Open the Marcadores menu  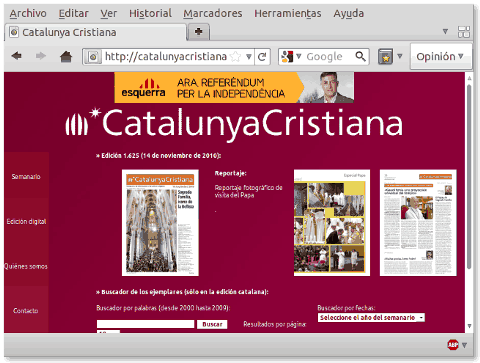213,13
